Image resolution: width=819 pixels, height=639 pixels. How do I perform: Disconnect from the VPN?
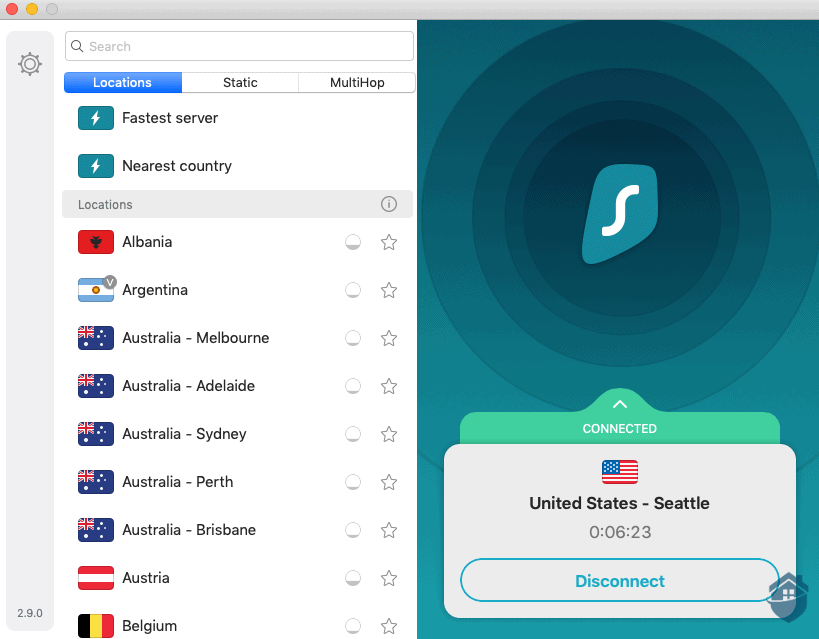619,580
